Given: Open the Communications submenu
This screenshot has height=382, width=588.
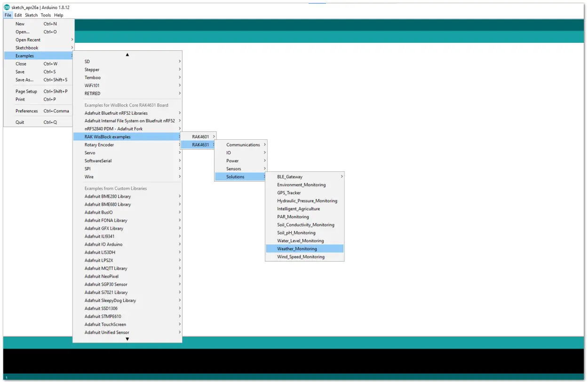Looking at the screenshot, I should (241, 145).
